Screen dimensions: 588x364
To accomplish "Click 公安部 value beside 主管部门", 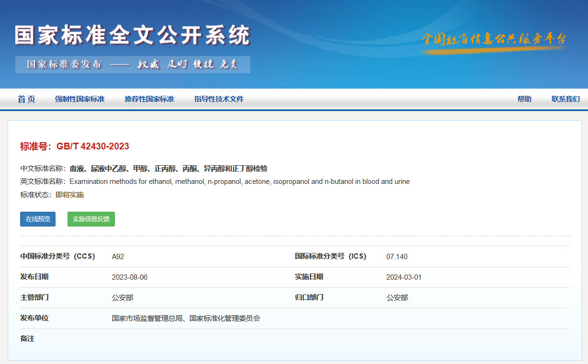I will (x=123, y=298).
